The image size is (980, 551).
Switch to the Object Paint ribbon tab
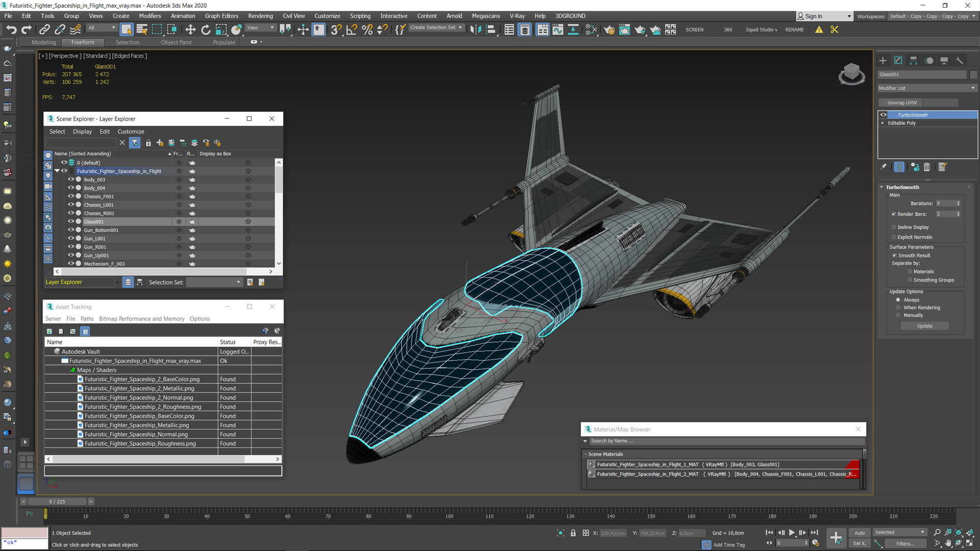[177, 42]
